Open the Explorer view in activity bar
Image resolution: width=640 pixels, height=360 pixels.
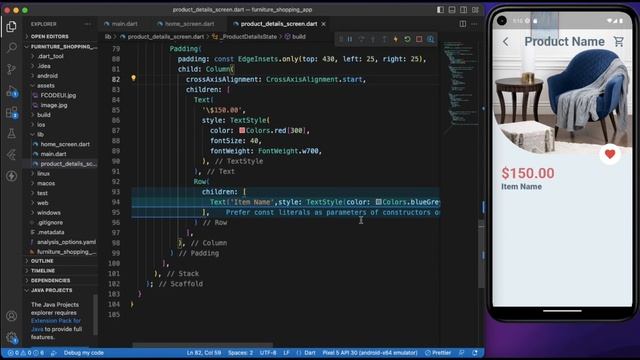tap(11, 27)
